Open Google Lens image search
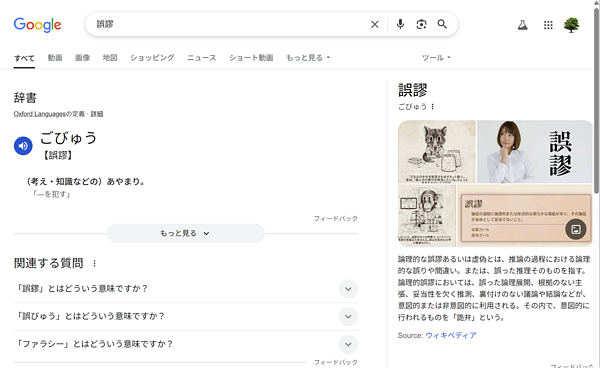 (421, 24)
